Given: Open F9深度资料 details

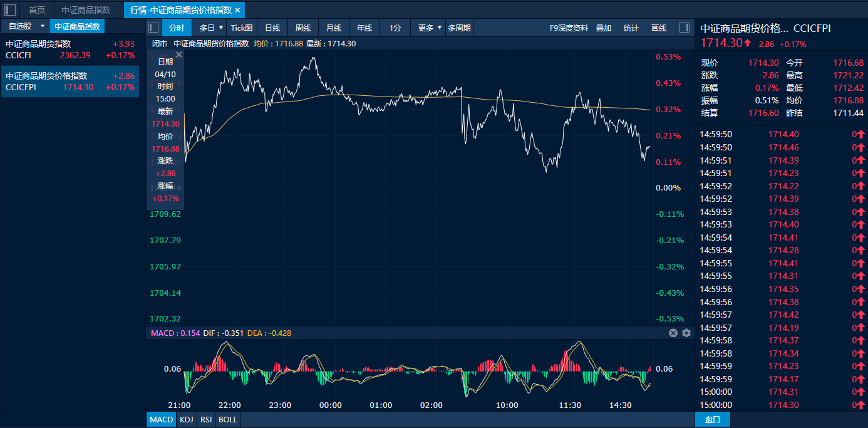Looking at the screenshot, I should [x=569, y=28].
